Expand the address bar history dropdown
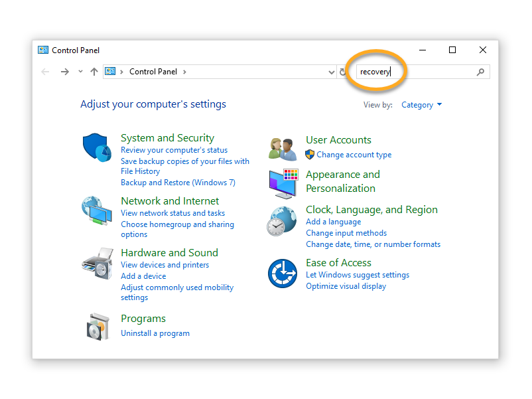The width and height of the screenshot is (532, 399). [332, 72]
